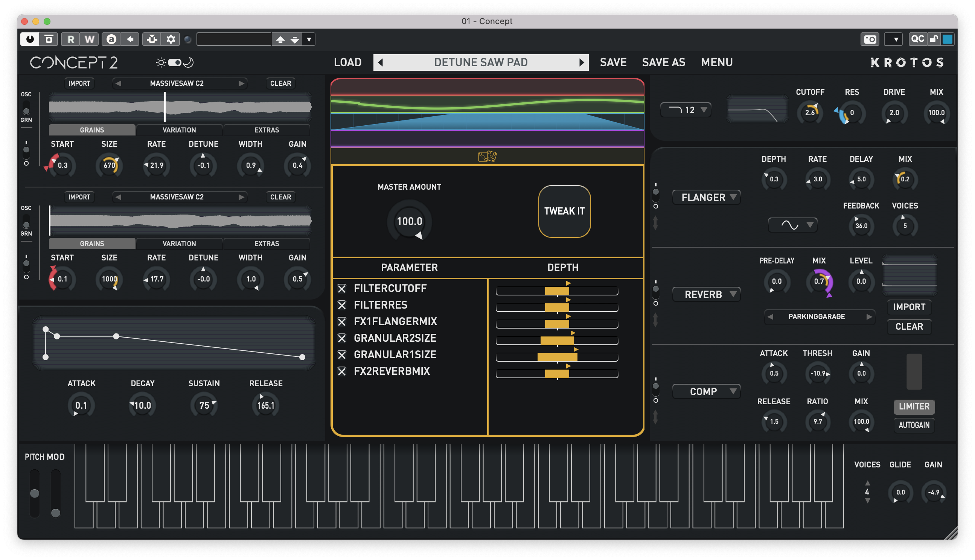Select next sample for first MASSIVESAW C2
975x560 pixels.
pos(241,84)
